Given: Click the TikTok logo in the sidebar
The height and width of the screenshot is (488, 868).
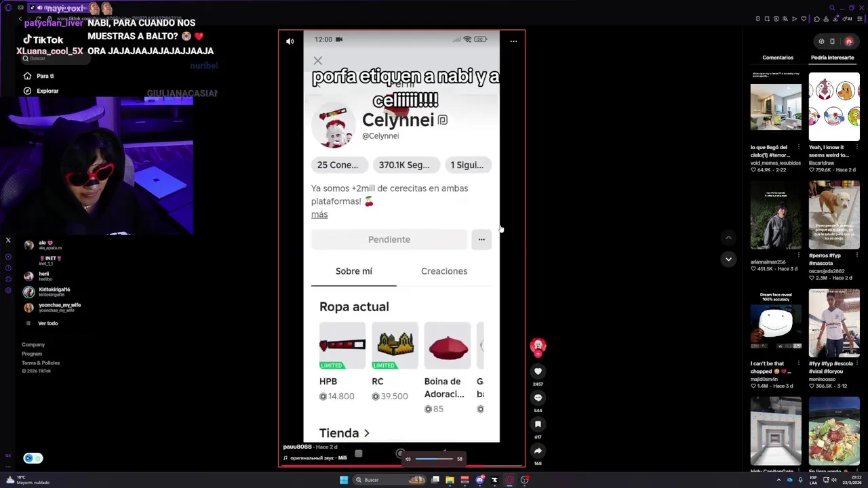Looking at the screenshot, I should pyautogui.click(x=43, y=40).
